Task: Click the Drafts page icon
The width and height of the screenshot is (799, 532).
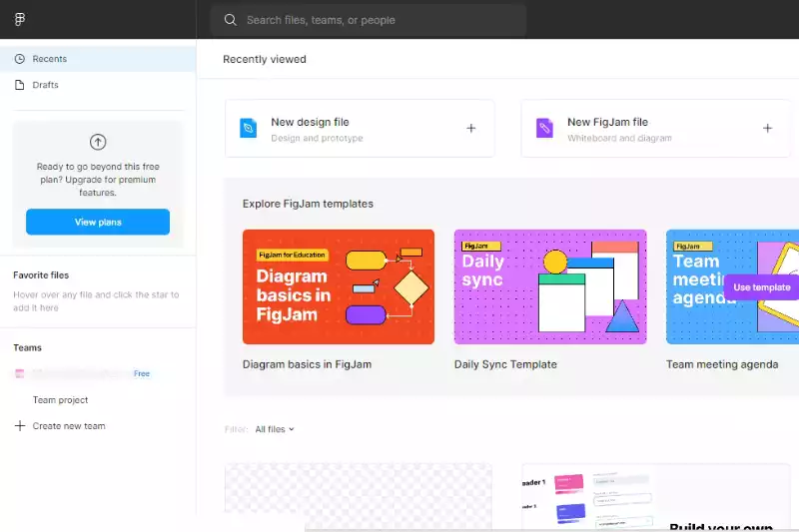Action: coord(19,85)
